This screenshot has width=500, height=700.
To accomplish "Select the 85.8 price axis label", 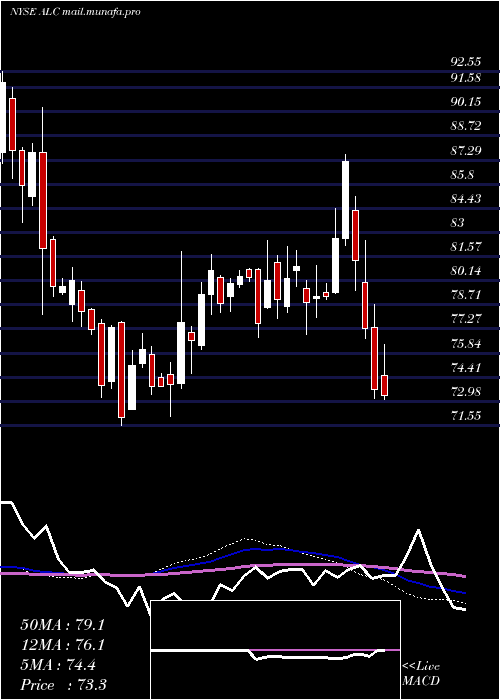I will point(462,175).
